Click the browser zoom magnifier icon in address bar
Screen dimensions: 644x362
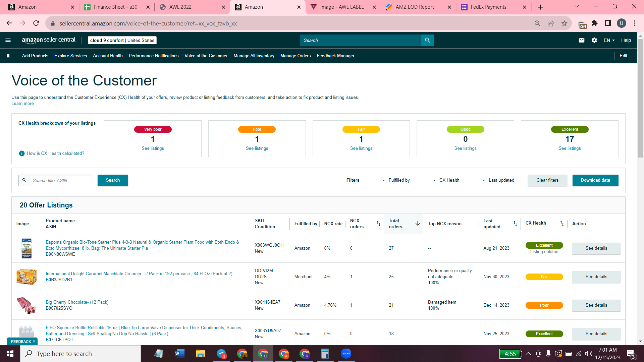coord(537,23)
